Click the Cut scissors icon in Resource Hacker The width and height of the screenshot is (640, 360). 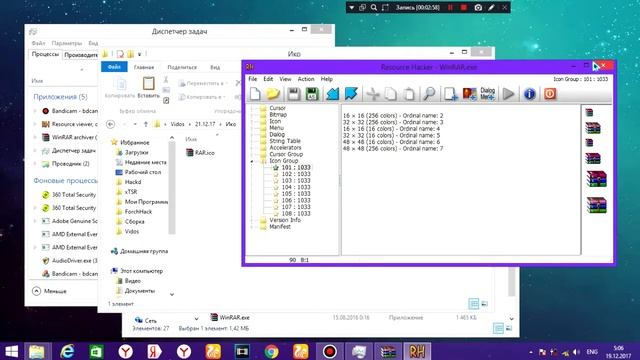point(372,94)
